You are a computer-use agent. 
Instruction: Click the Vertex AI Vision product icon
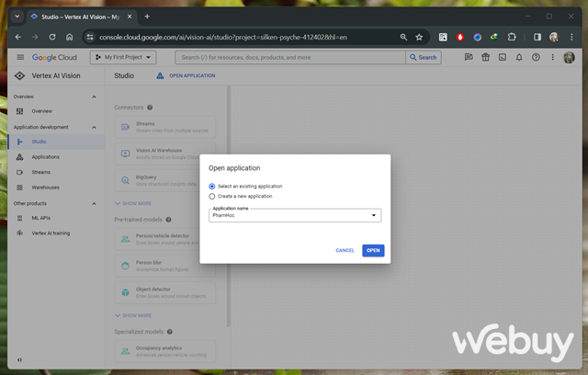point(20,75)
